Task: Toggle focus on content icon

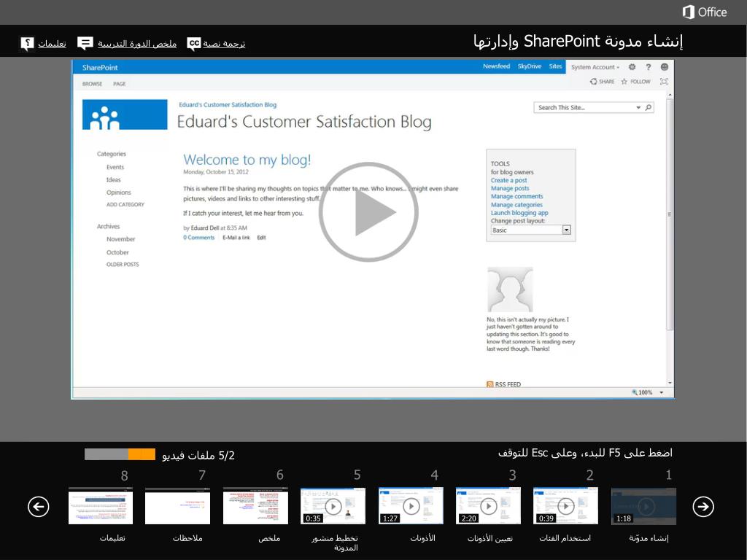Action: pos(664,82)
